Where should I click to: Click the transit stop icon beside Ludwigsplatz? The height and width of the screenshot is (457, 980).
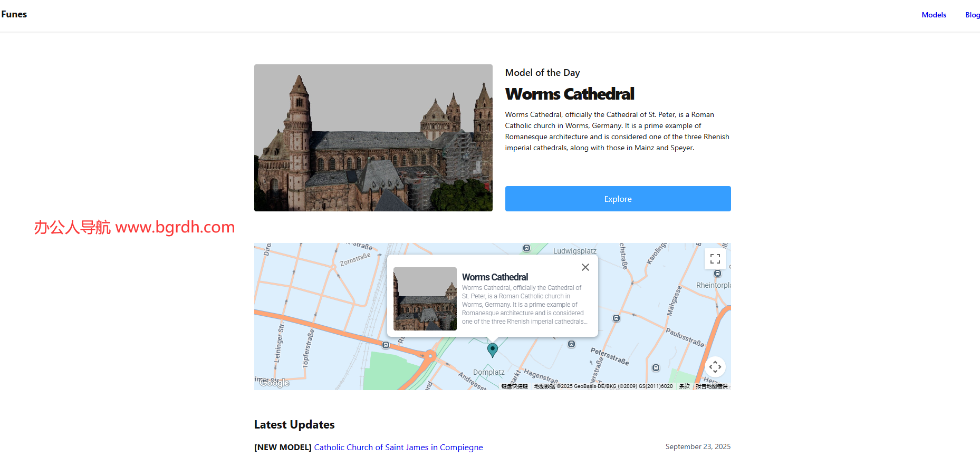(x=526, y=248)
